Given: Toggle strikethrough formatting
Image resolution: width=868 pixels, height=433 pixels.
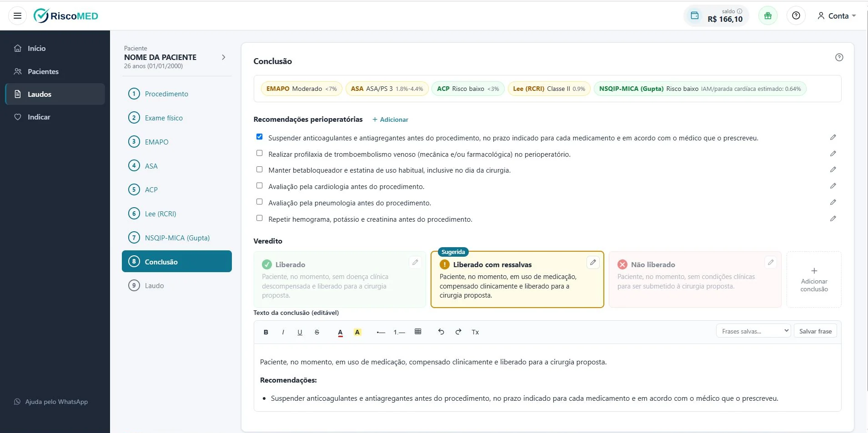Looking at the screenshot, I should click(x=317, y=332).
